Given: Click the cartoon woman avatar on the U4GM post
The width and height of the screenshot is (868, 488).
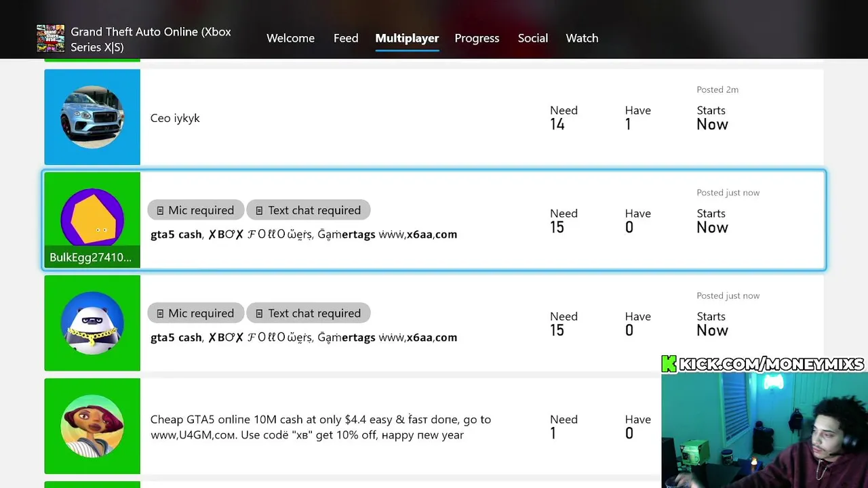Looking at the screenshot, I should (x=92, y=426).
